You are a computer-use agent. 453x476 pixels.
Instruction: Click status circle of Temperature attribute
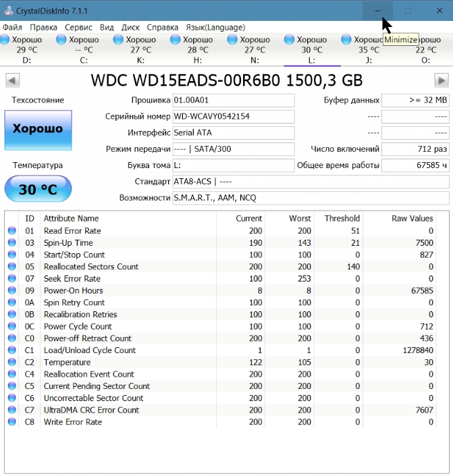click(x=12, y=362)
